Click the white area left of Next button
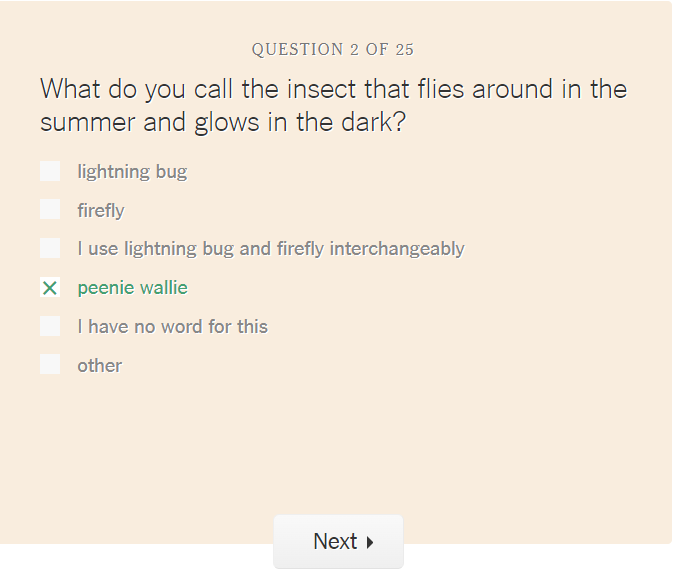 [135, 561]
